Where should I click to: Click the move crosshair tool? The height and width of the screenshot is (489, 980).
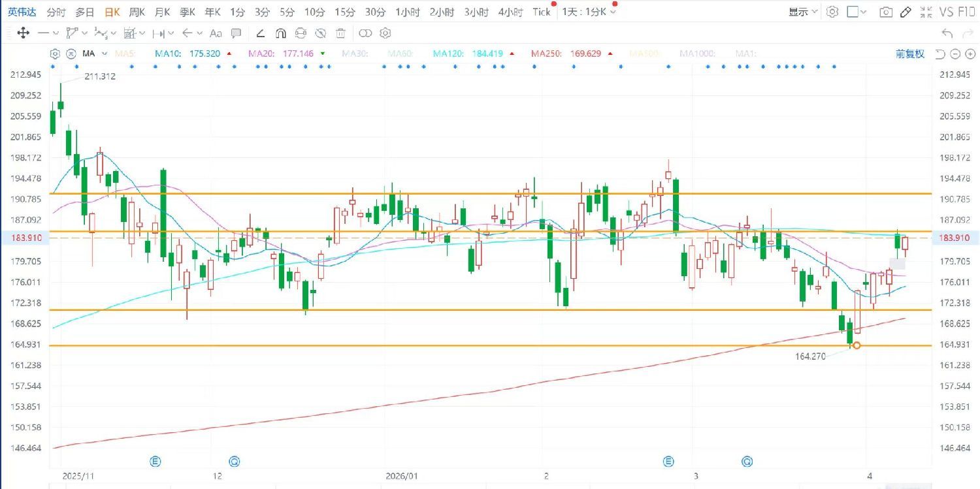[x=22, y=33]
